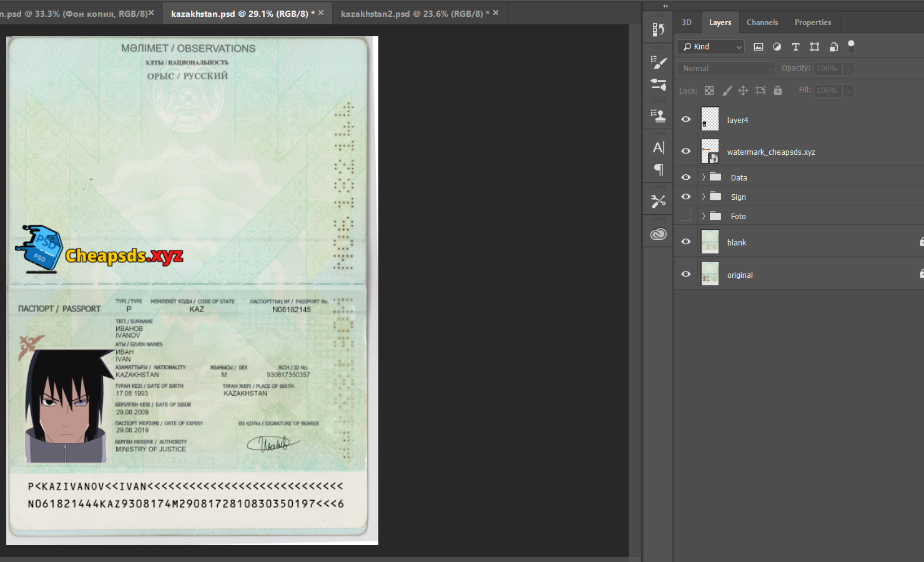
Task: Open the Brush Settings panel icon
Action: [x=658, y=62]
